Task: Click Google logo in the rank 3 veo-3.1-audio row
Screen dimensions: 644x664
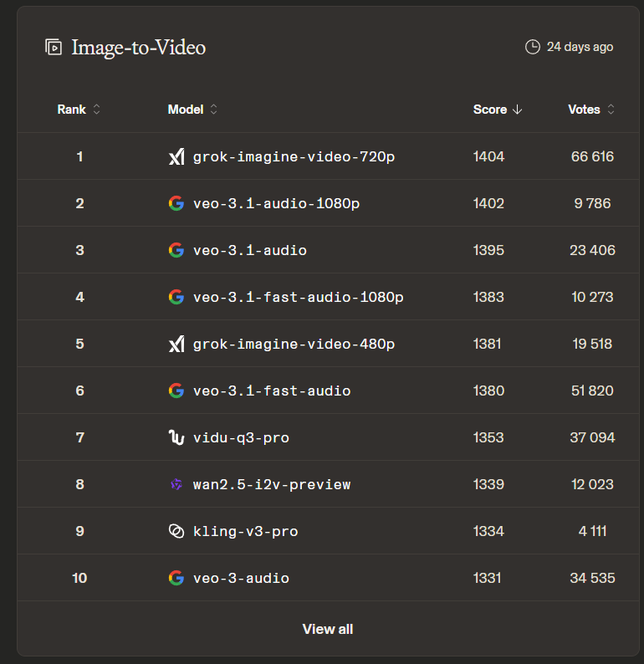Action: 176,250
